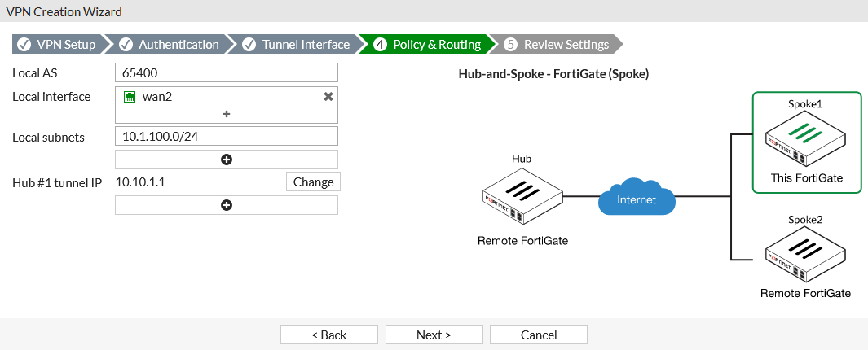Add another local subnet with plus icon
The image size is (868, 350).
coord(227,160)
